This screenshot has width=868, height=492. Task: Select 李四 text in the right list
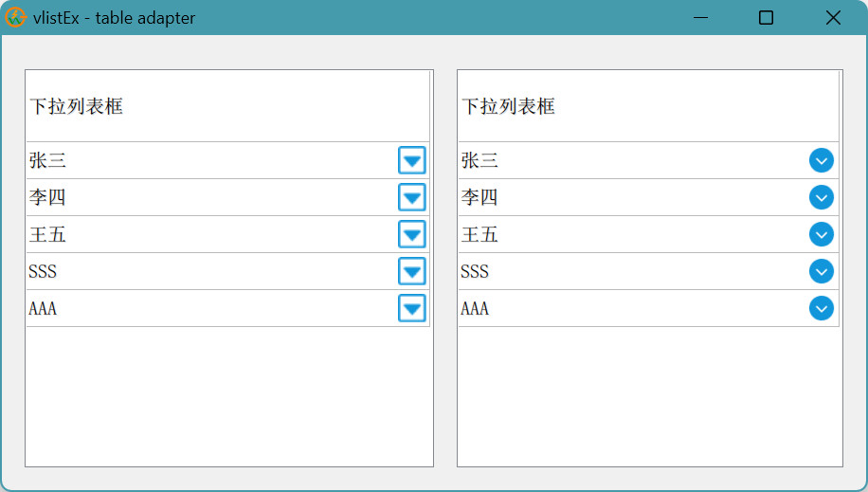coord(479,197)
